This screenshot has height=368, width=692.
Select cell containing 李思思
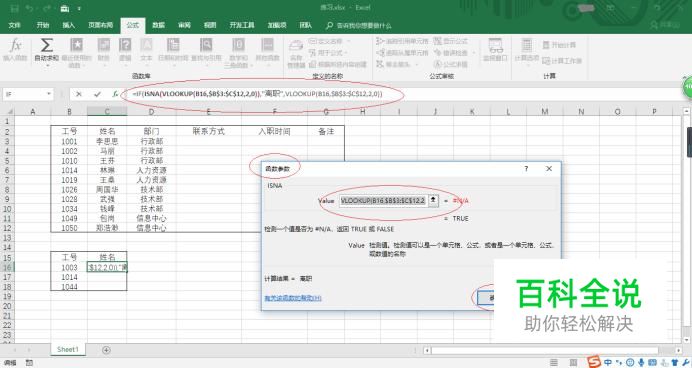click(x=107, y=142)
